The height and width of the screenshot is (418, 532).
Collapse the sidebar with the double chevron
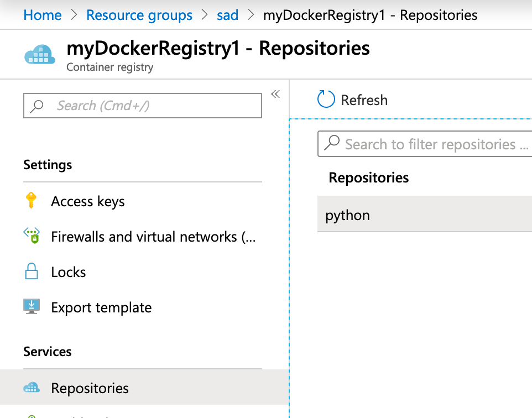(275, 94)
